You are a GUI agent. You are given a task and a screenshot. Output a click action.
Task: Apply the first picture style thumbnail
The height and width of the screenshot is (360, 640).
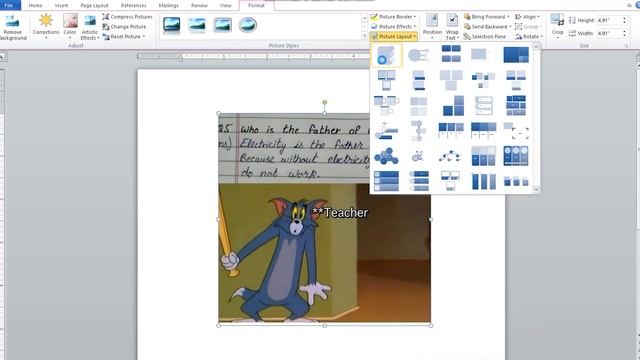click(x=171, y=25)
